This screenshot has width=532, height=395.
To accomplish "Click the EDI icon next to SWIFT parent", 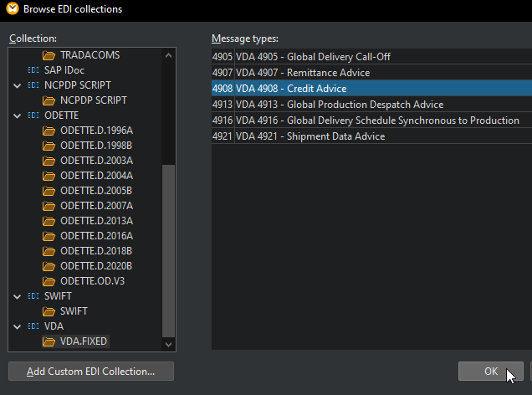I will tap(33, 296).
